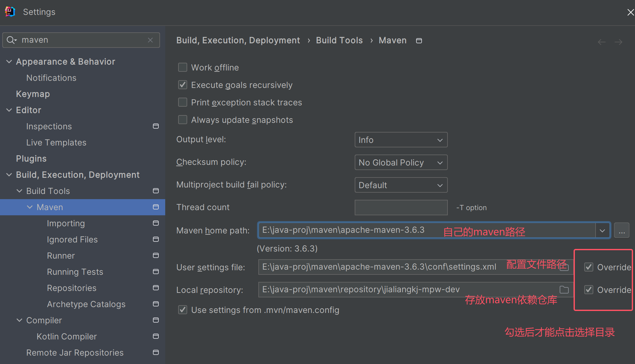Click the settings search field
The width and height of the screenshot is (635, 364).
pyautogui.click(x=81, y=40)
